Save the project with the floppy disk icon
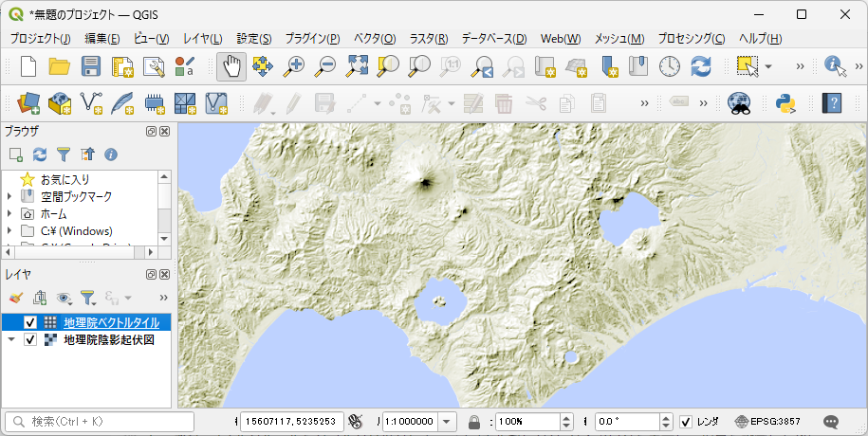Image resolution: width=868 pixels, height=436 pixels. click(90, 66)
